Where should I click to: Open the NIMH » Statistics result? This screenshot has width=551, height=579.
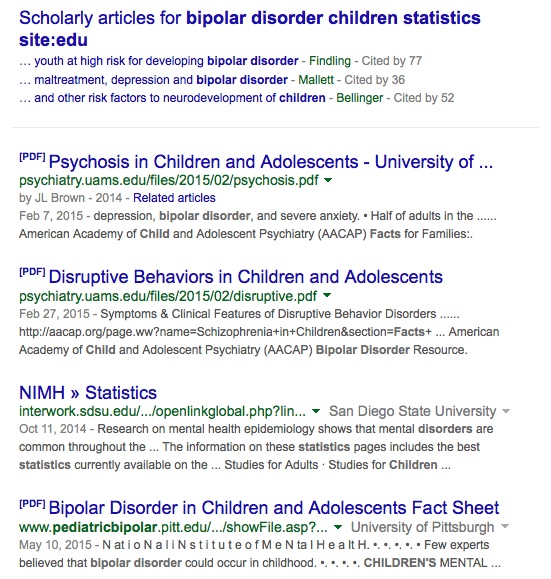(x=88, y=393)
